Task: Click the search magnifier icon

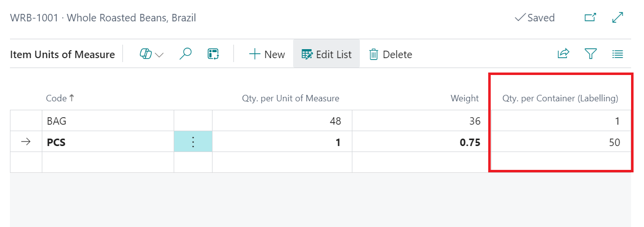Action: click(x=185, y=54)
